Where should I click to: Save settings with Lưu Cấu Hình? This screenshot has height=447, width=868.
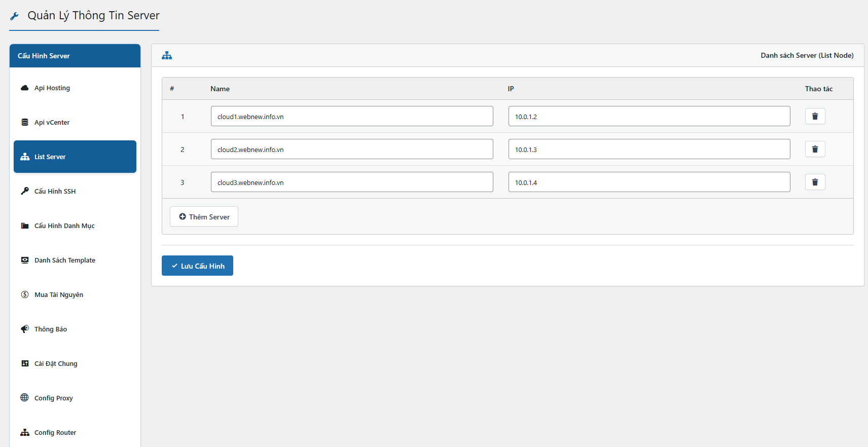[x=197, y=266]
